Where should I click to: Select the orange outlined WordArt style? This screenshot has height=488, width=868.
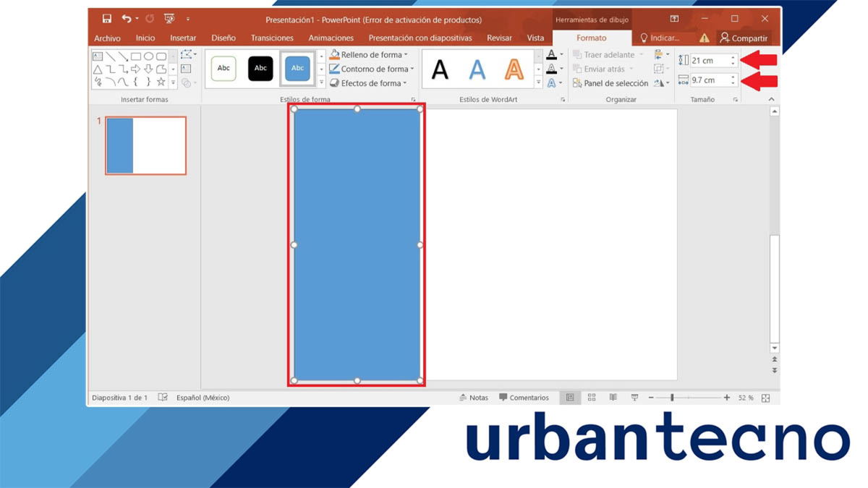pyautogui.click(x=514, y=69)
